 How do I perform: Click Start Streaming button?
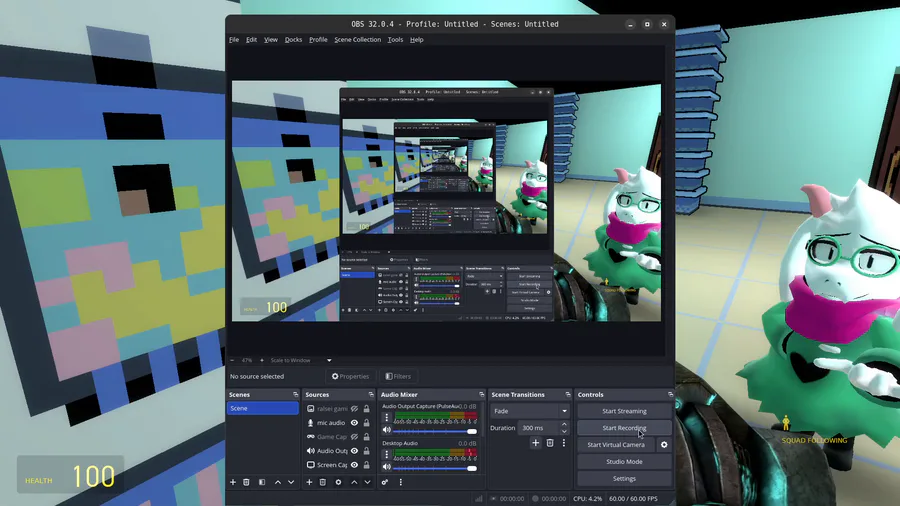click(x=624, y=411)
